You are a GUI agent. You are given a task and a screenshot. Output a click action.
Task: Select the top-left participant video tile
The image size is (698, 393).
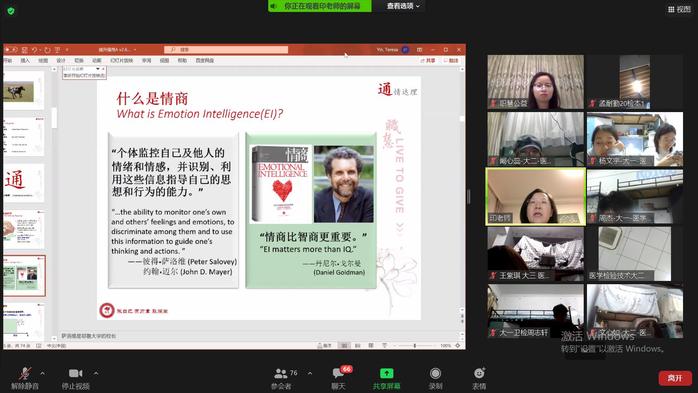click(536, 82)
